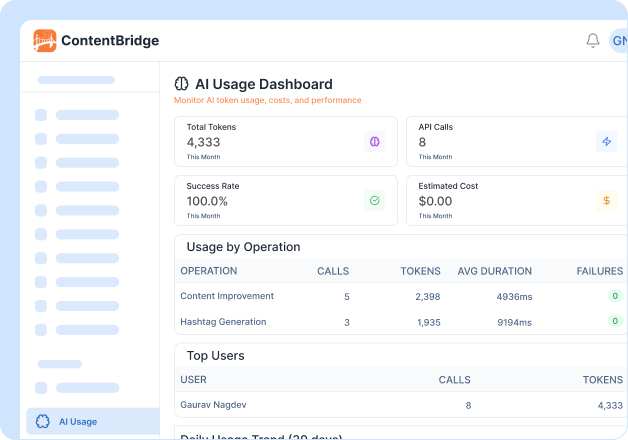Click the dollar sign icon in Estimated Cost card

606,200
